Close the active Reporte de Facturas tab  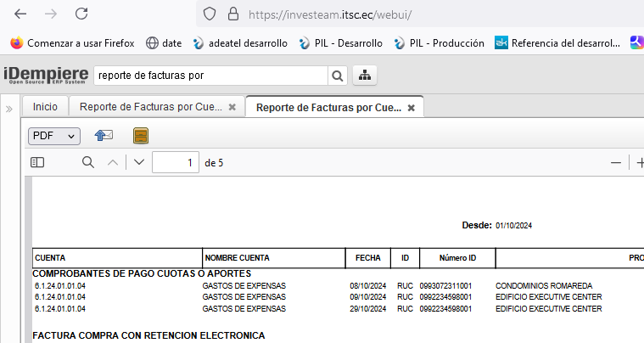[411, 108]
